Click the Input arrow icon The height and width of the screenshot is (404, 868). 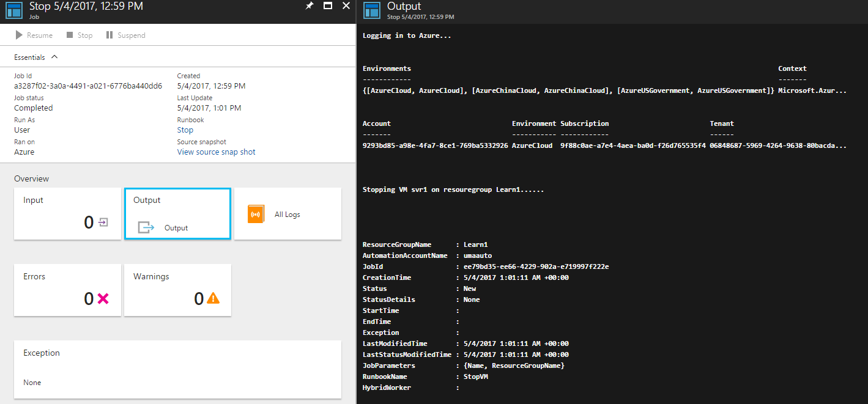pos(103,222)
